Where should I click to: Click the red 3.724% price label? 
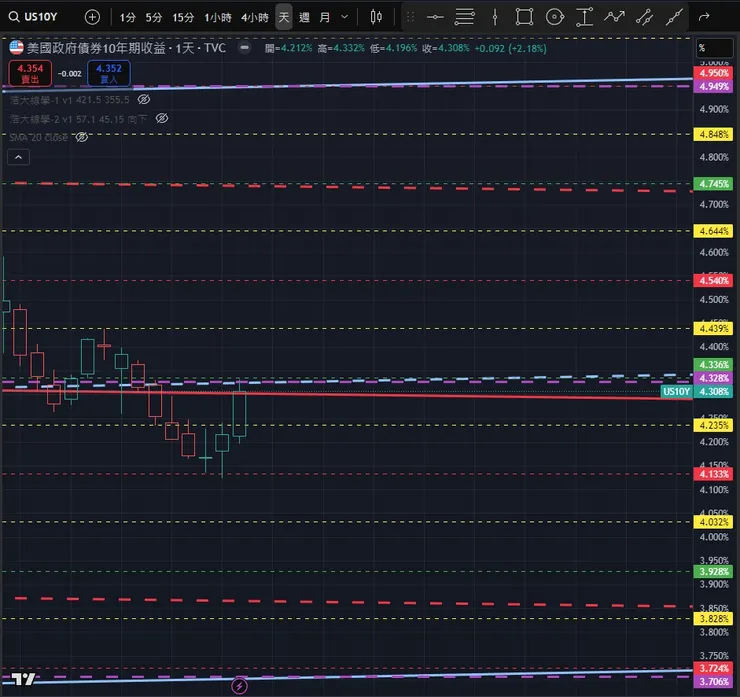tap(713, 669)
